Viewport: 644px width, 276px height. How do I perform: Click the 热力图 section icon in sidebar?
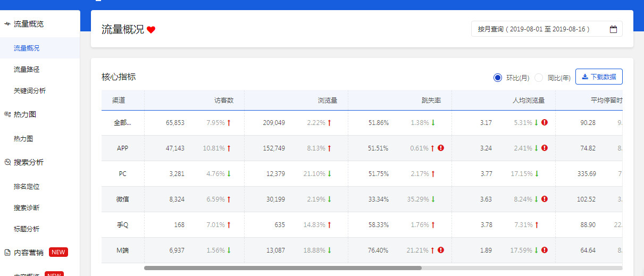click(x=7, y=114)
